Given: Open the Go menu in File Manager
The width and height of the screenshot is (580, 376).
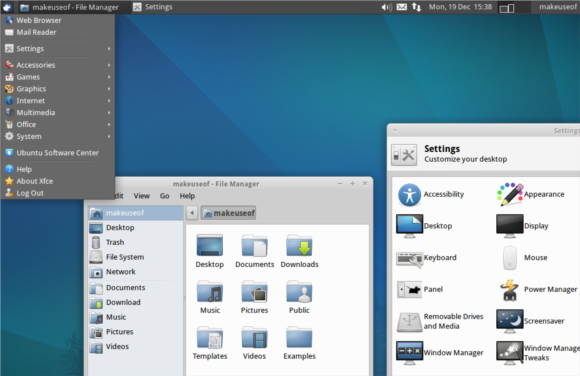Looking at the screenshot, I should [x=165, y=196].
